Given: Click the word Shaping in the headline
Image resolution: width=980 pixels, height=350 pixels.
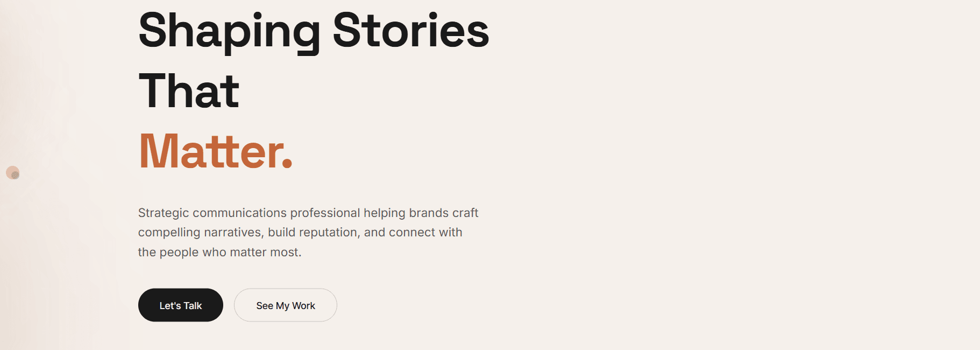Looking at the screenshot, I should click(229, 31).
